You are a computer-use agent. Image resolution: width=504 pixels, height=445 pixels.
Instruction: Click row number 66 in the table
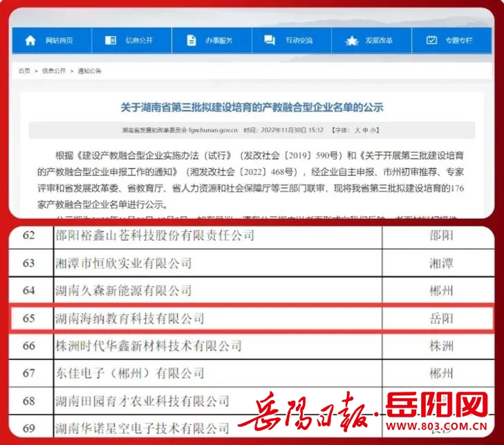(28, 346)
